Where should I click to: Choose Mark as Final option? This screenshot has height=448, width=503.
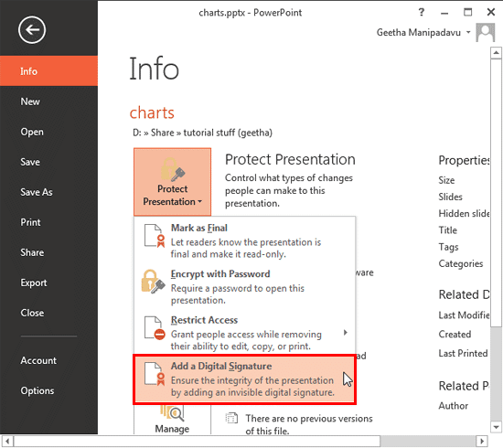[244, 240]
